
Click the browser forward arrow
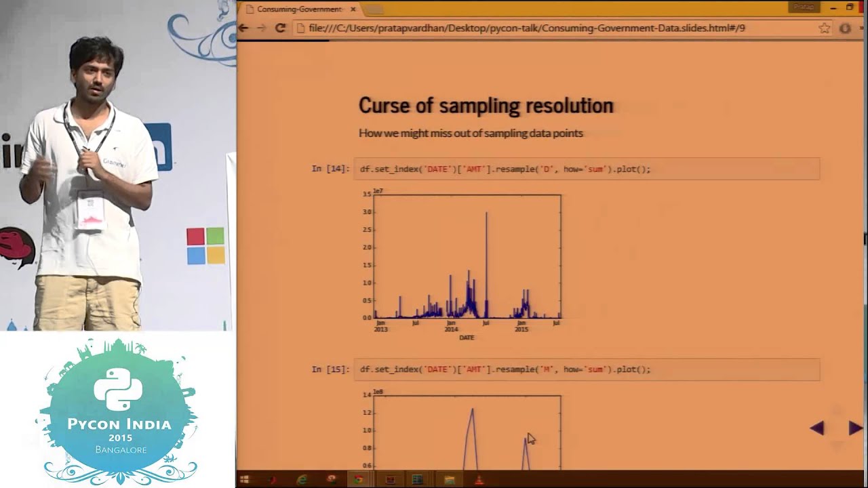coord(262,28)
